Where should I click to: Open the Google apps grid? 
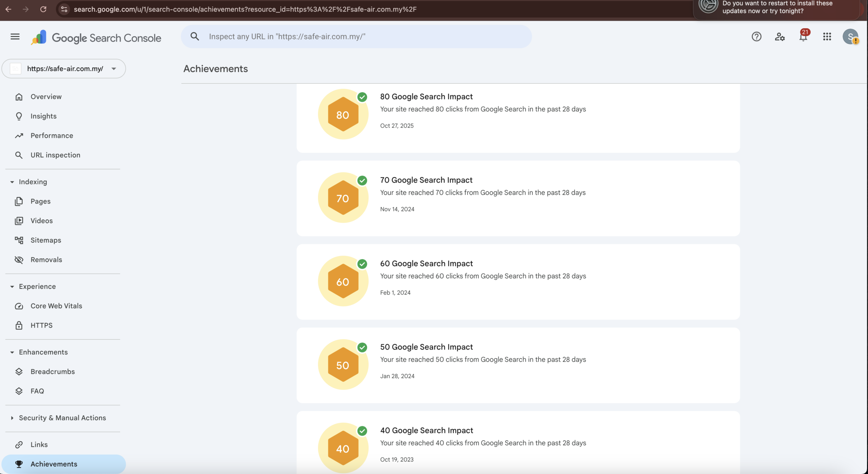pos(827,37)
